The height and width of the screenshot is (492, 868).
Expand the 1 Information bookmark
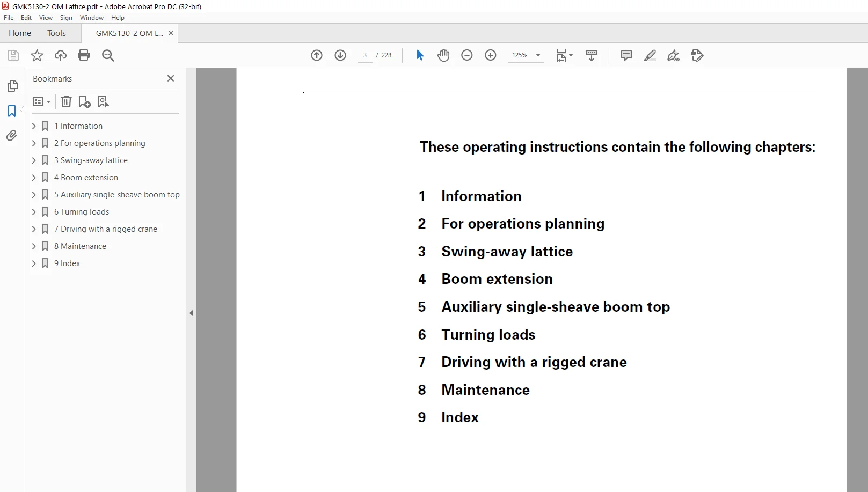pos(34,126)
